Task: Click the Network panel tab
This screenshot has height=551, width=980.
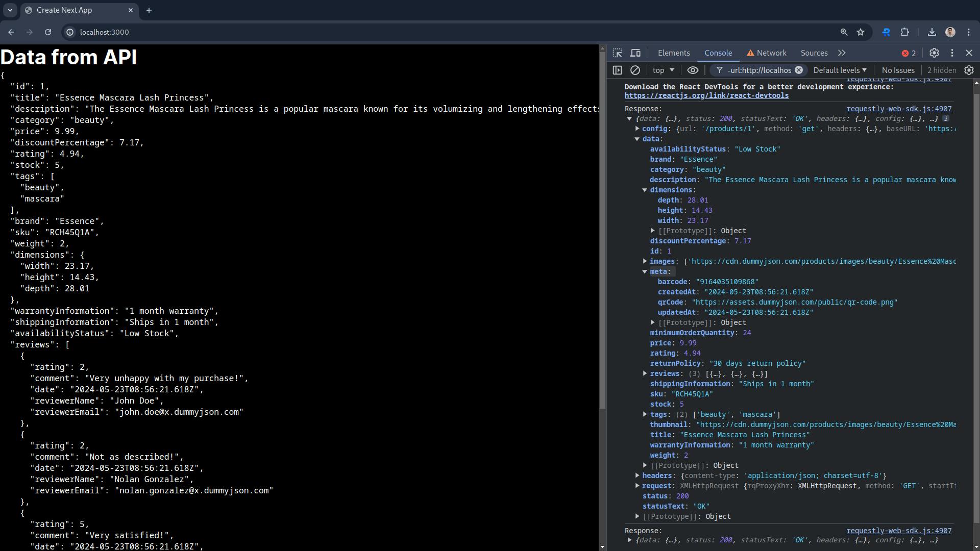Action: click(x=771, y=53)
